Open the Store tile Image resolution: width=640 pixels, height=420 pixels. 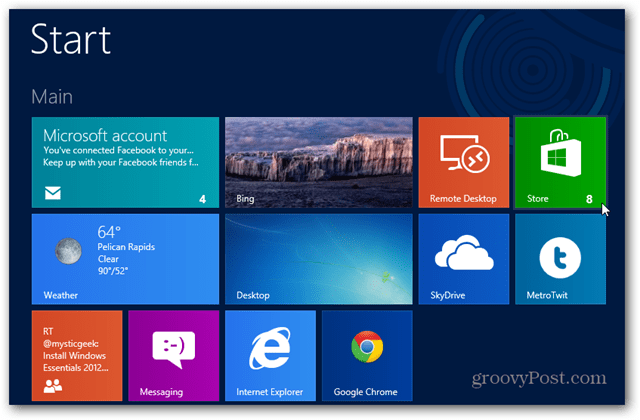click(560, 162)
